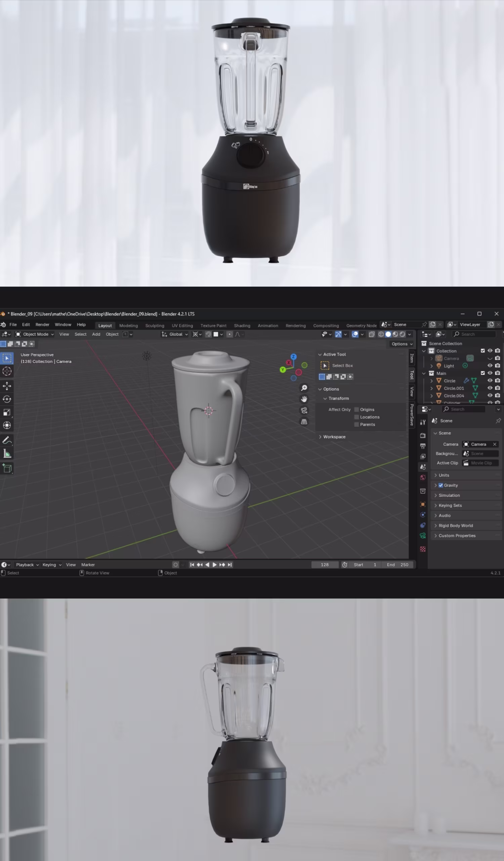Open the View Layer properties tab
504x861 pixels.
tap(423, 456)
